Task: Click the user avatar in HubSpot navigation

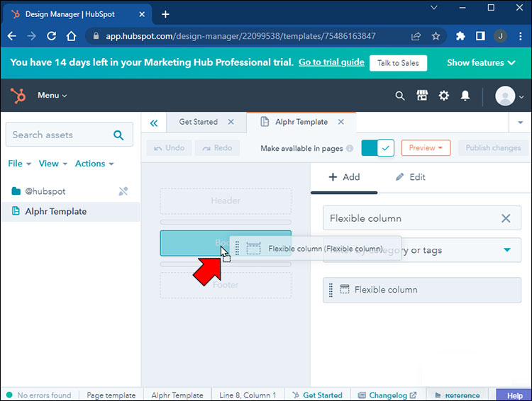Action: pos(505,96)
